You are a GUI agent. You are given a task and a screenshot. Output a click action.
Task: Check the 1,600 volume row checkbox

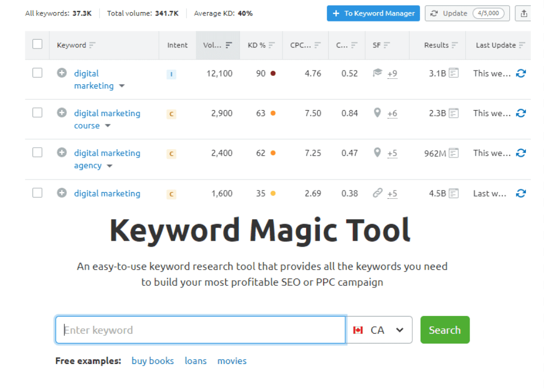[x=37, y=193]
